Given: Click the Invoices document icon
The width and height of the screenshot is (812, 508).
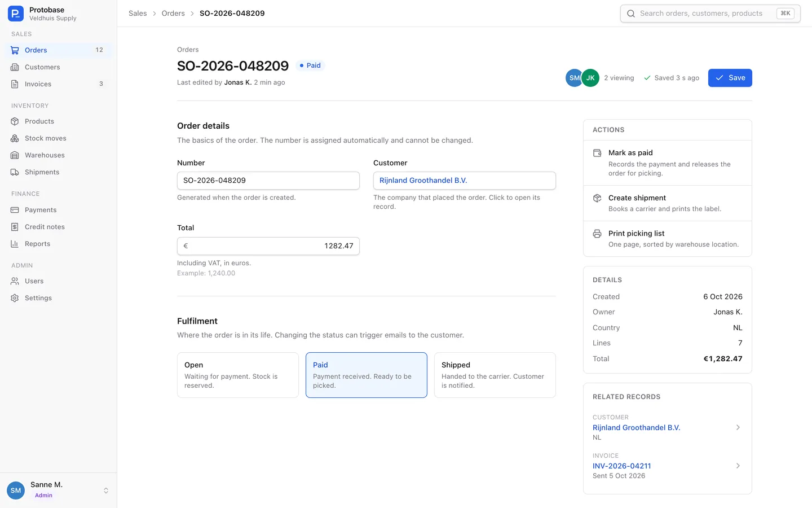Looking at the screenshot, I should tap(15, 84).
